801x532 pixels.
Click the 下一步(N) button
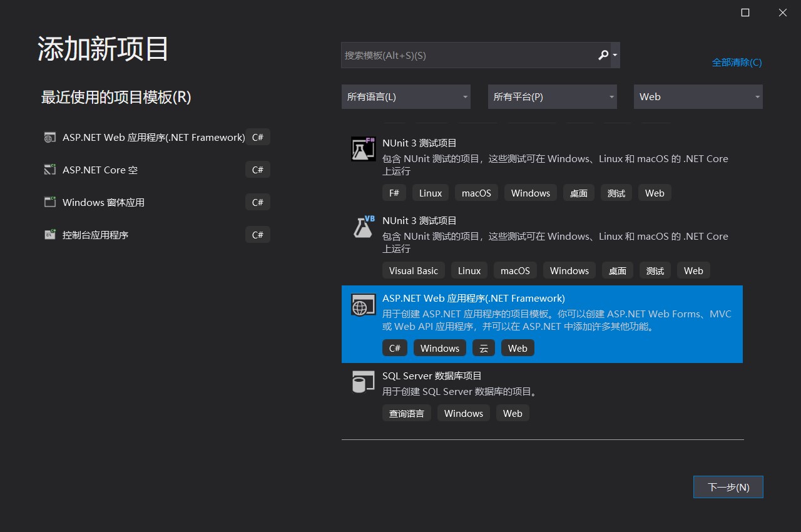pos(728,487)
